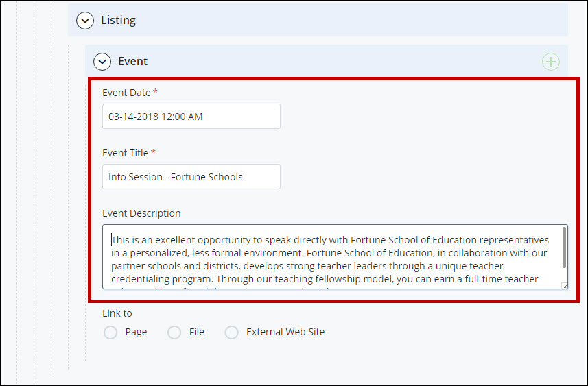Collapse the Event section chevron
This screenshot has width=588, height=386.
[102, 62]
